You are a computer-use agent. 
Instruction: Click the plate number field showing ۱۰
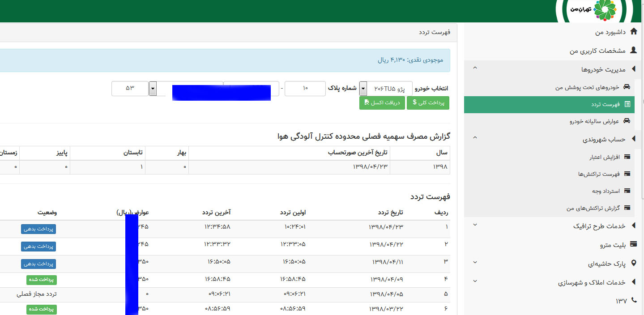coord(305,89)
